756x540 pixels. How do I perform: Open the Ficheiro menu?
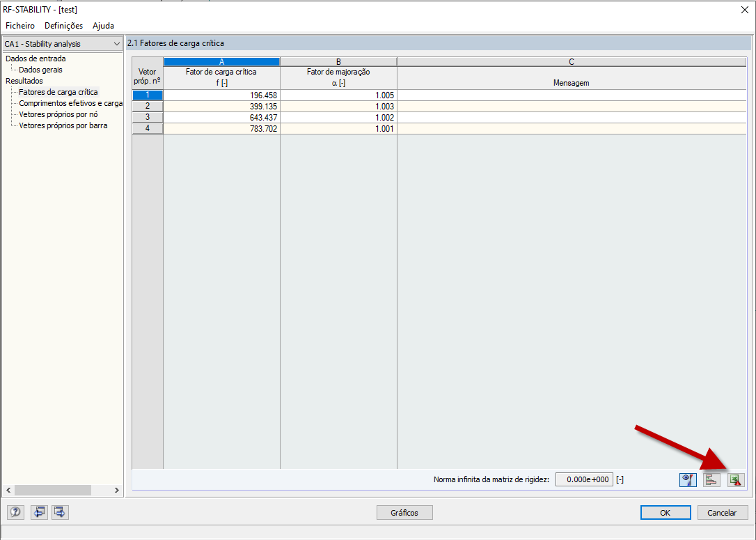tap(19, 26)
